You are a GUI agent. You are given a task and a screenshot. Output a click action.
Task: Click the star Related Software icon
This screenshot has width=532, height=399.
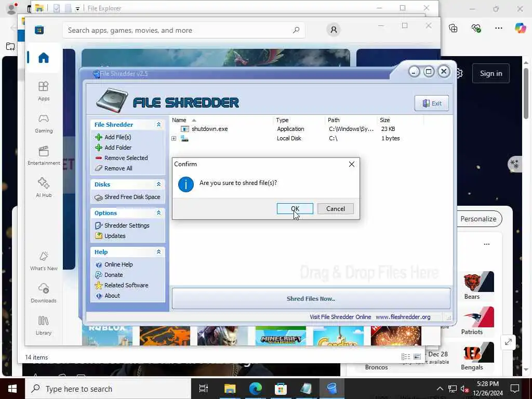pyautogui.click(x=99, y=285)
